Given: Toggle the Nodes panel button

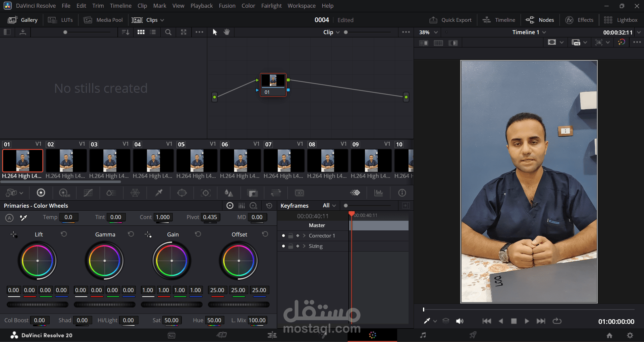Looking at the screenshot, I should tap(540, 20).
